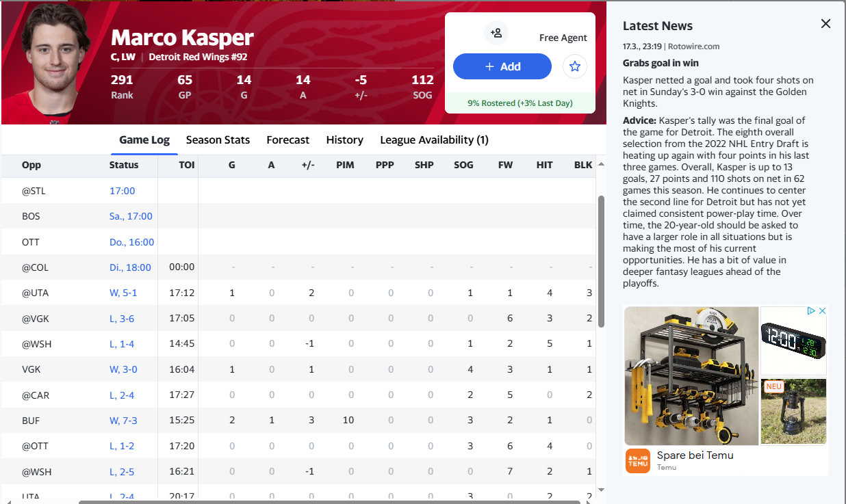Click the tool organizer ad image
Screen dimensions: 846x504
point(691,376)
